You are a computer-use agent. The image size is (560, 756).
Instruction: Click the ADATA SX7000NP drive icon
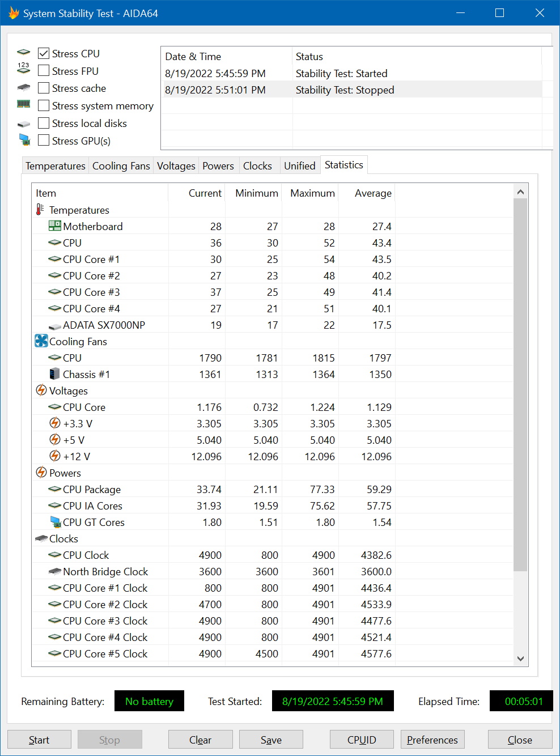pyautogui.click(x=55, y=325)
